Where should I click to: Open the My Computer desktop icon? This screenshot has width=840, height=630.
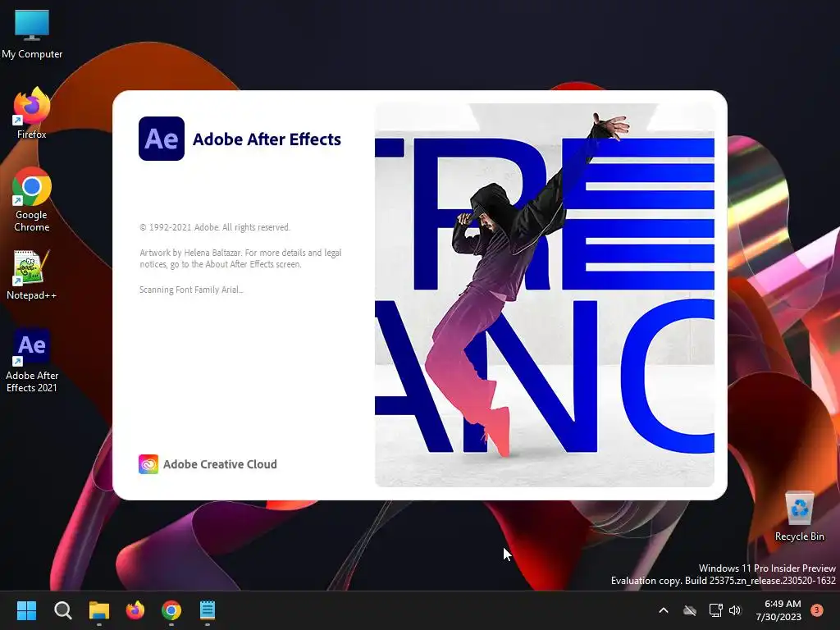pyautogui.click(x=32, y=34)
